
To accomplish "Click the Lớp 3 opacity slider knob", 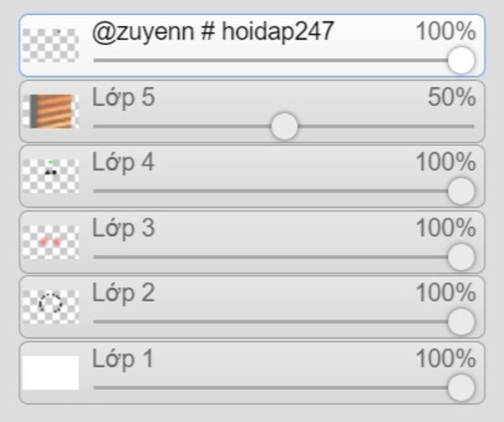I will 461,257.
